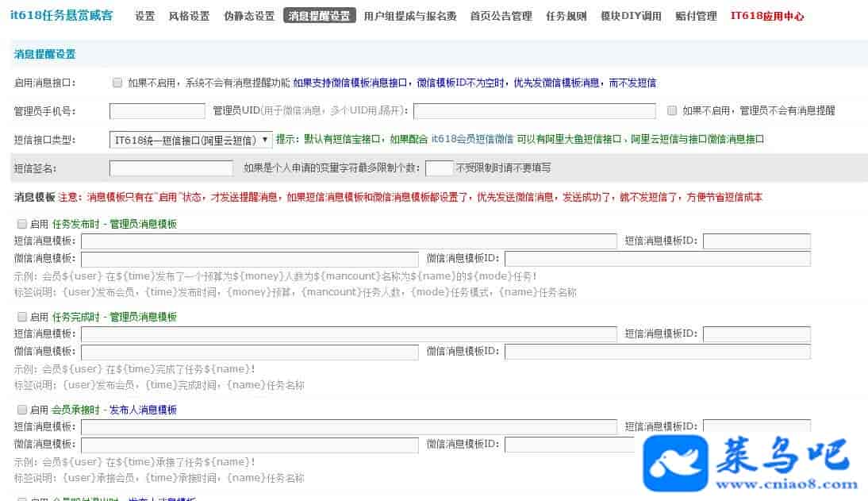
Task: Open 伪静态设置 tab
Action: point(249,16)
